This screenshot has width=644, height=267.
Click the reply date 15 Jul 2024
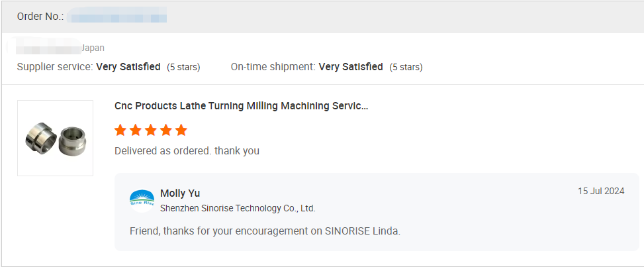click(x=601, y=191)
